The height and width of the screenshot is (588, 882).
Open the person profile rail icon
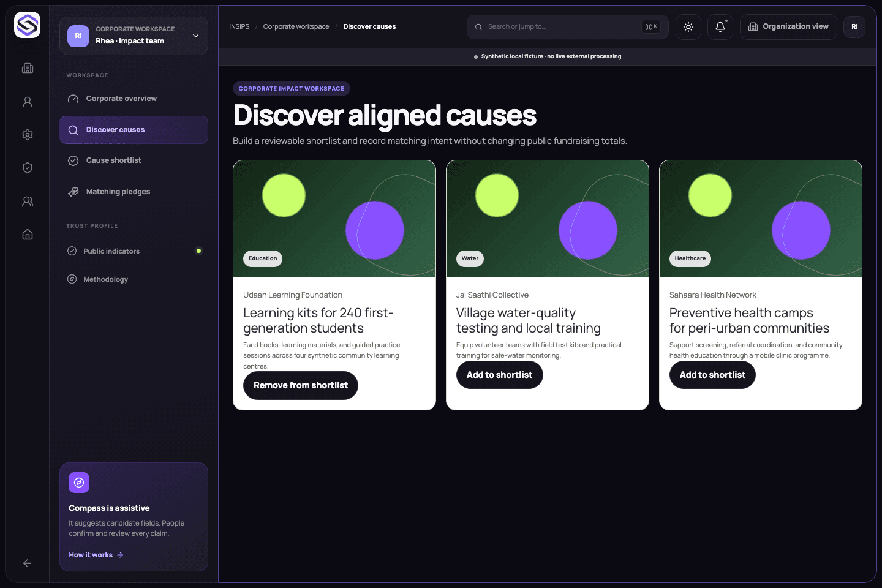click(28, 102)
